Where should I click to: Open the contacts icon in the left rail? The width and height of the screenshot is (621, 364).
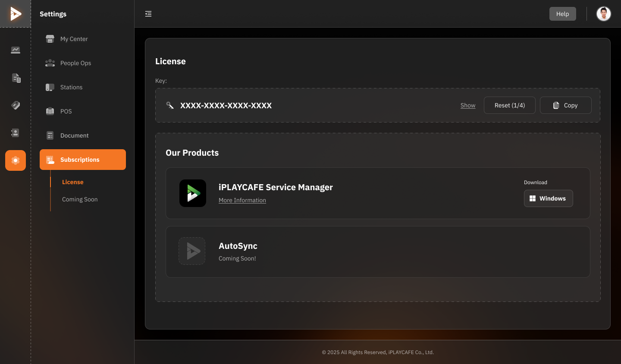pyautogui.click(x=16, y=133)
